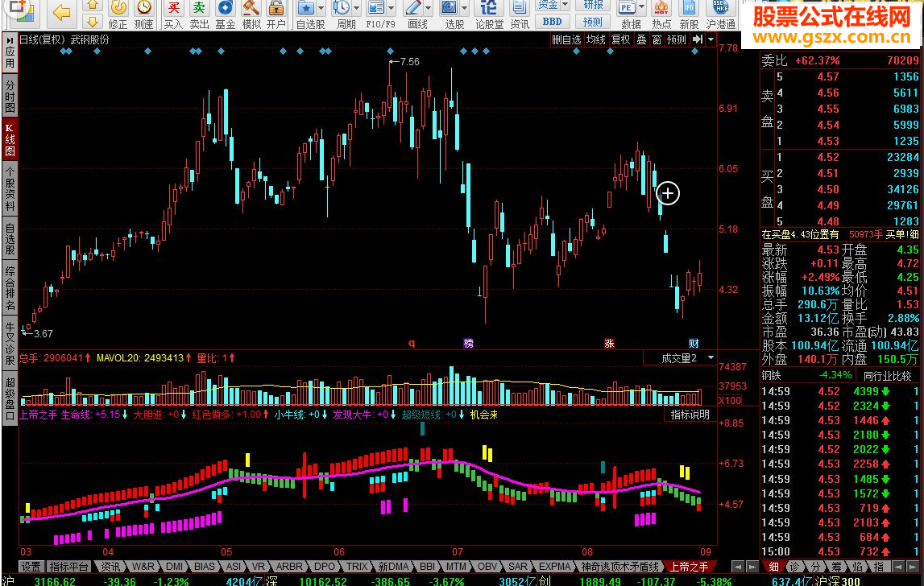Select the BIAS indicator tab
924x586 pixels.
pos(204,567)
